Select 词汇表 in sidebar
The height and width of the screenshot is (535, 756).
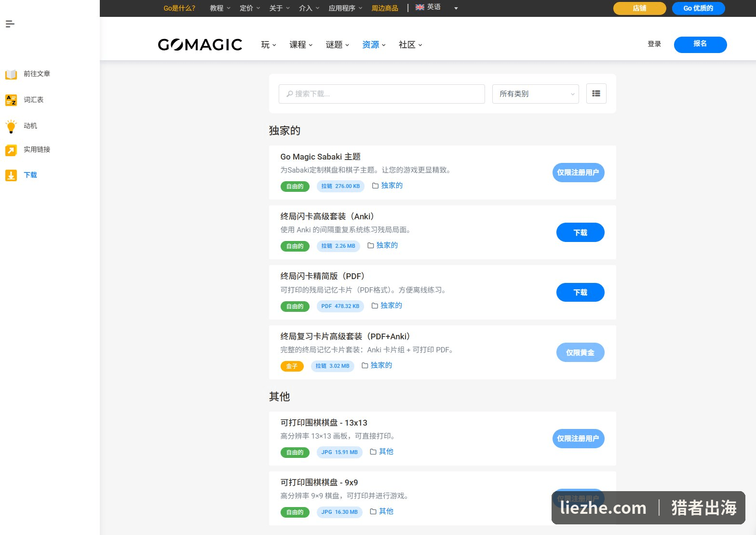(x=34, y=100)
